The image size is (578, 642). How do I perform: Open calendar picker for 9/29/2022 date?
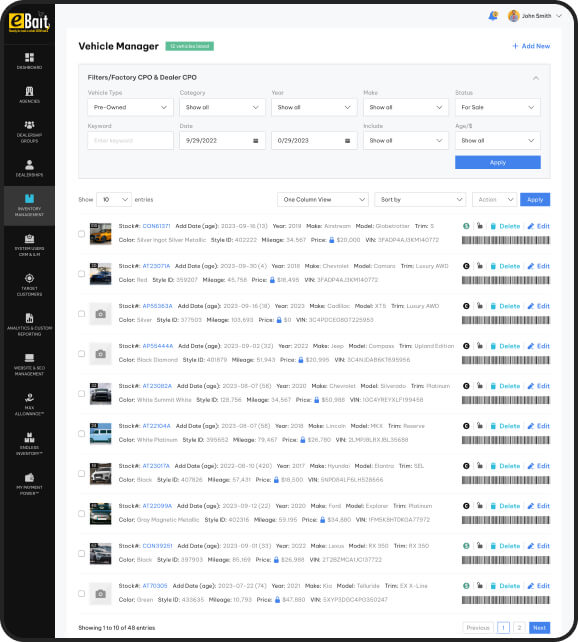tap(255, 140)
